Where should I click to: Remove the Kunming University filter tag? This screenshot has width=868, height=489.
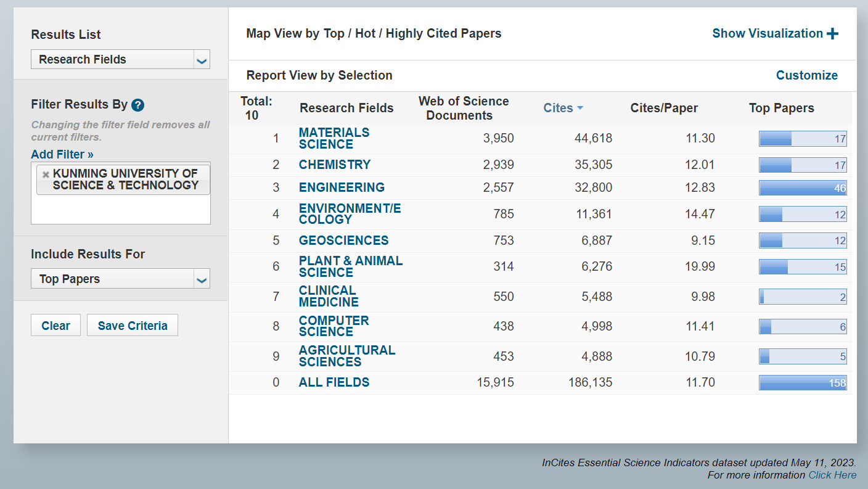click(46, 175)
